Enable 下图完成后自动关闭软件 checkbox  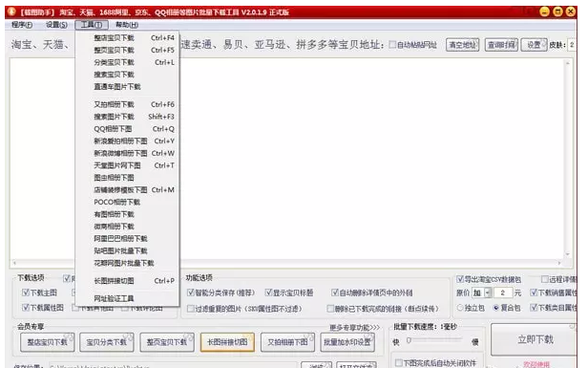(x=399, y=363)
